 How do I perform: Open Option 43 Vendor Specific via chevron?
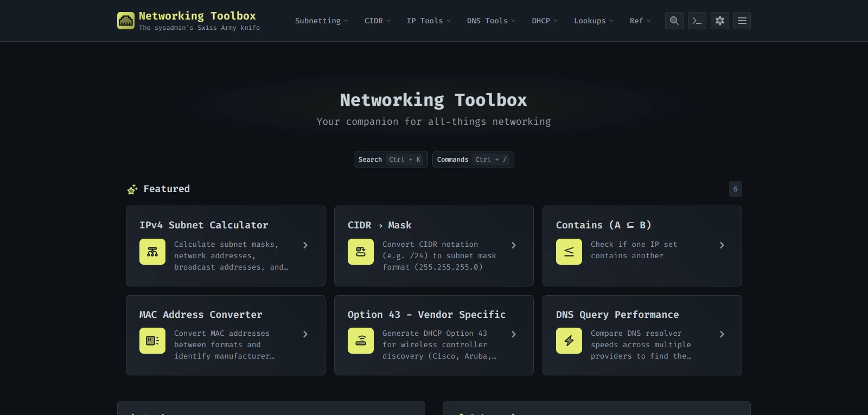(x=514, y=334)
